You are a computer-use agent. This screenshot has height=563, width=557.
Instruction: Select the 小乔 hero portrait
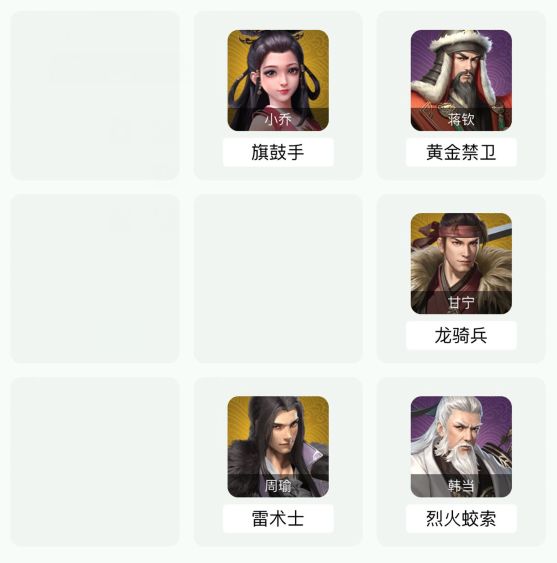click(278, 80)
